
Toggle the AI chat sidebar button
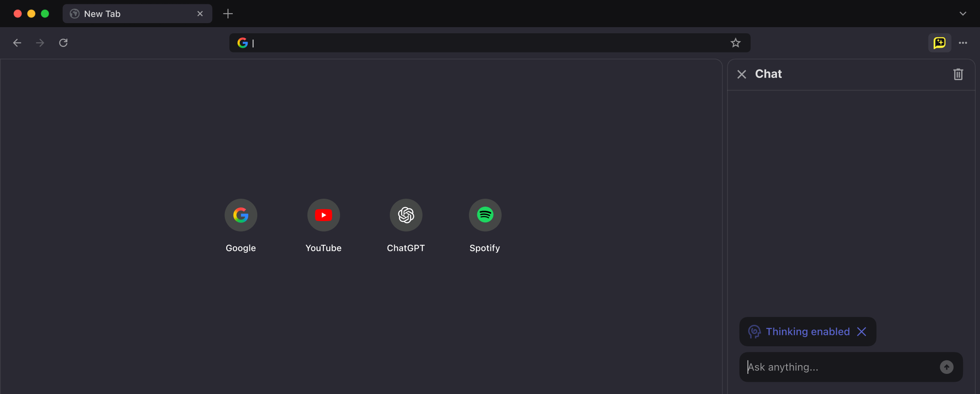coord(940,43)
